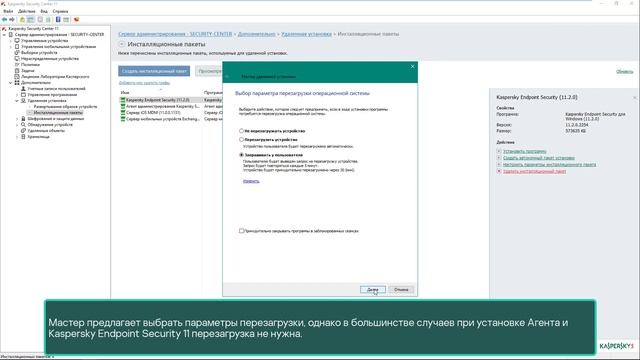Select the Хранилища storage icon
Image resolution: width=640 pixels, height=360 pixels.
coord(23,137)
